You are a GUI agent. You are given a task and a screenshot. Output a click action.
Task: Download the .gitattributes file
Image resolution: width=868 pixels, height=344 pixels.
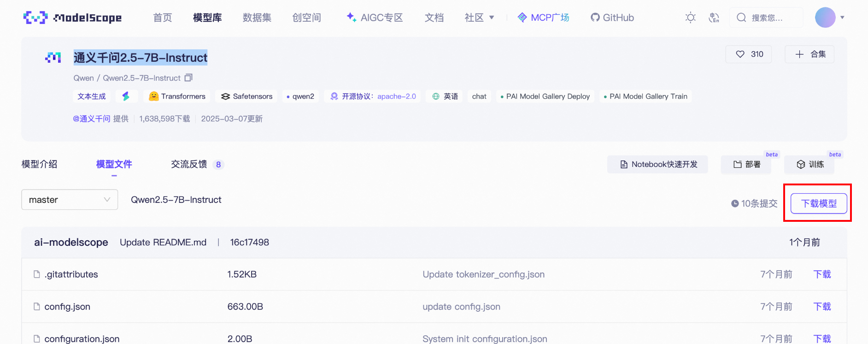(822, 274)
